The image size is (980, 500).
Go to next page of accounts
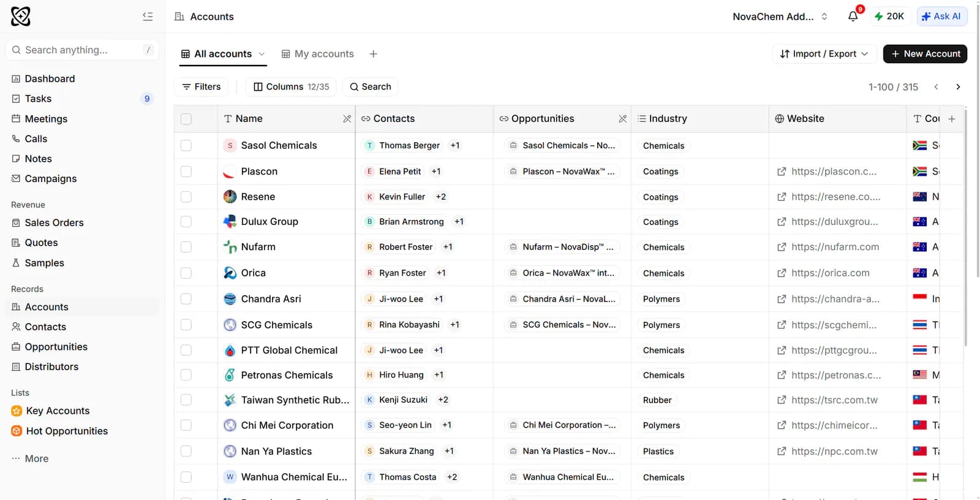coord(958,87)
